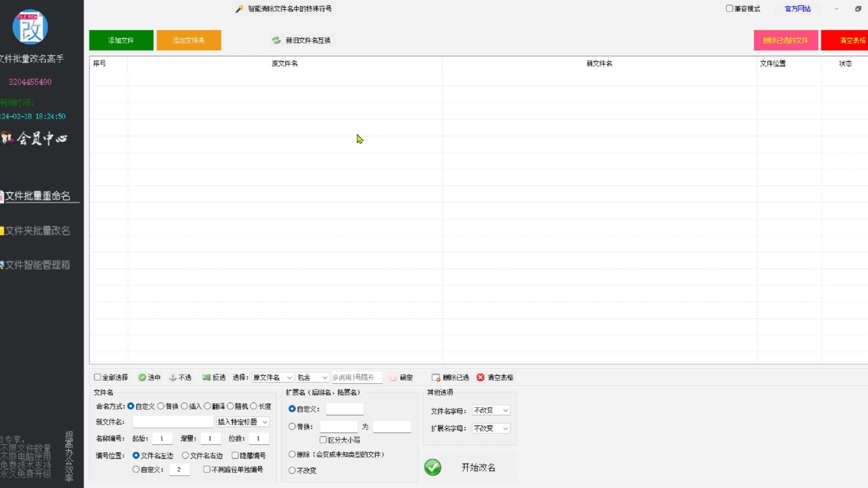The width and height of the screenshot is (868, 488).
Task: Enable the 隐藏编号 checkbox
Action: 235,455
